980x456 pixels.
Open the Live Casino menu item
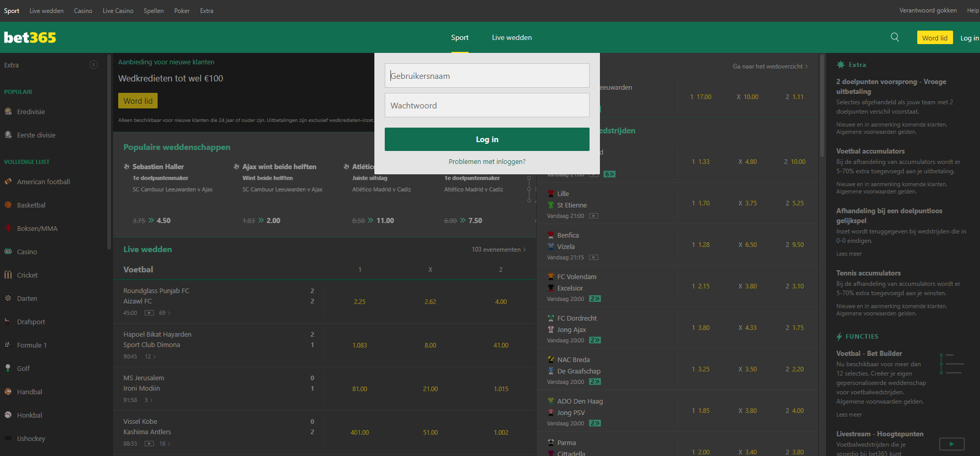coord(118,11)
